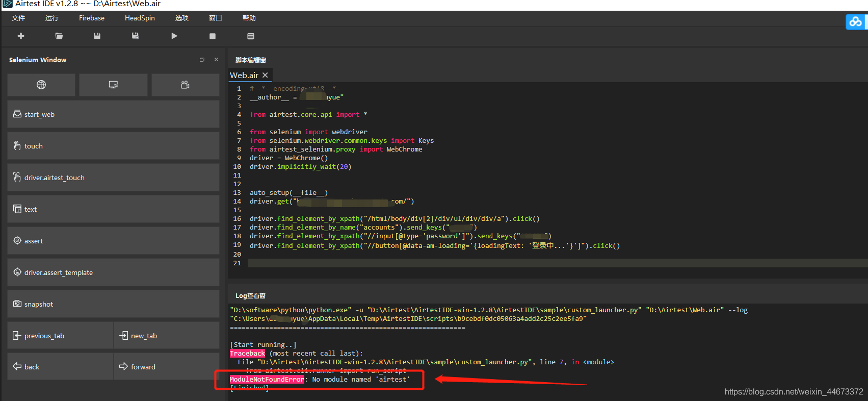Close the Selenium Window panel

point(216,60)
